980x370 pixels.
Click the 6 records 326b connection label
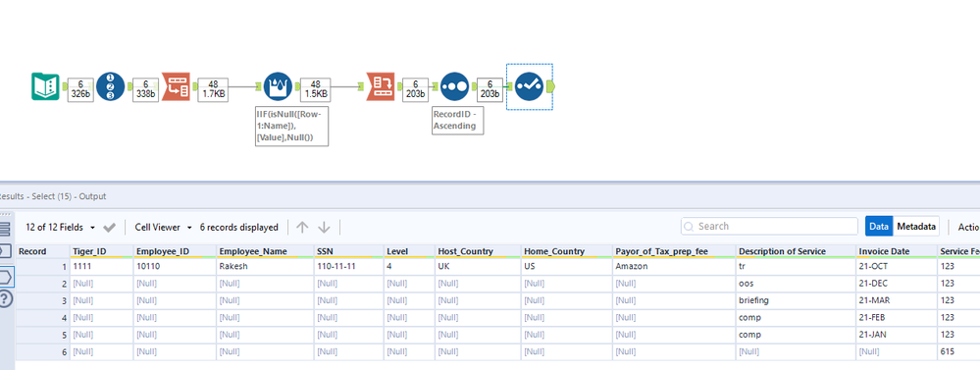coord(80,90)
